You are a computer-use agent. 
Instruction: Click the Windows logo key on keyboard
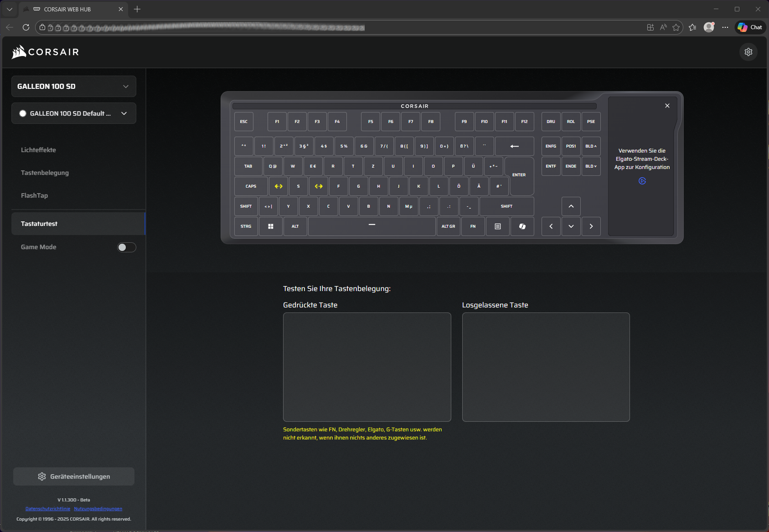[x=270, y=226]
